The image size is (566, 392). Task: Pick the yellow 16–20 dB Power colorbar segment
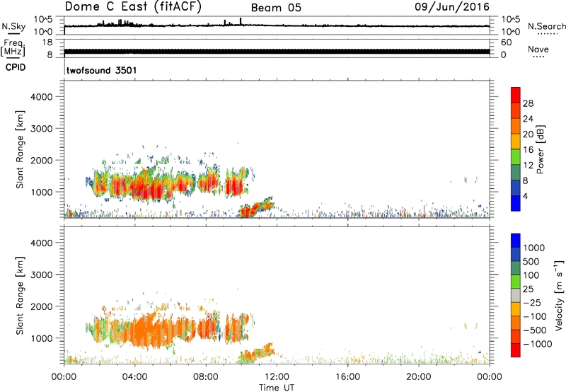tap(516, 142)
